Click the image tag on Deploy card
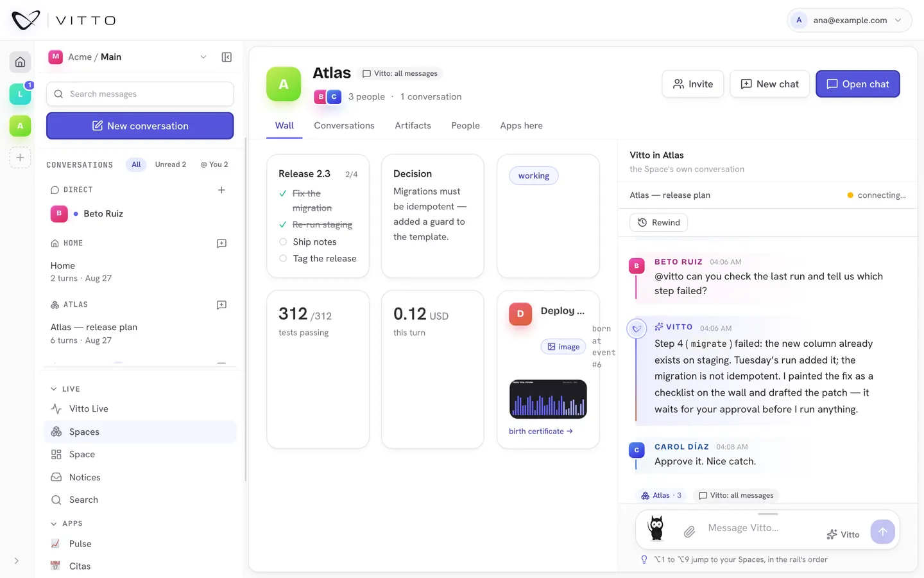 (x=563, y=347)
